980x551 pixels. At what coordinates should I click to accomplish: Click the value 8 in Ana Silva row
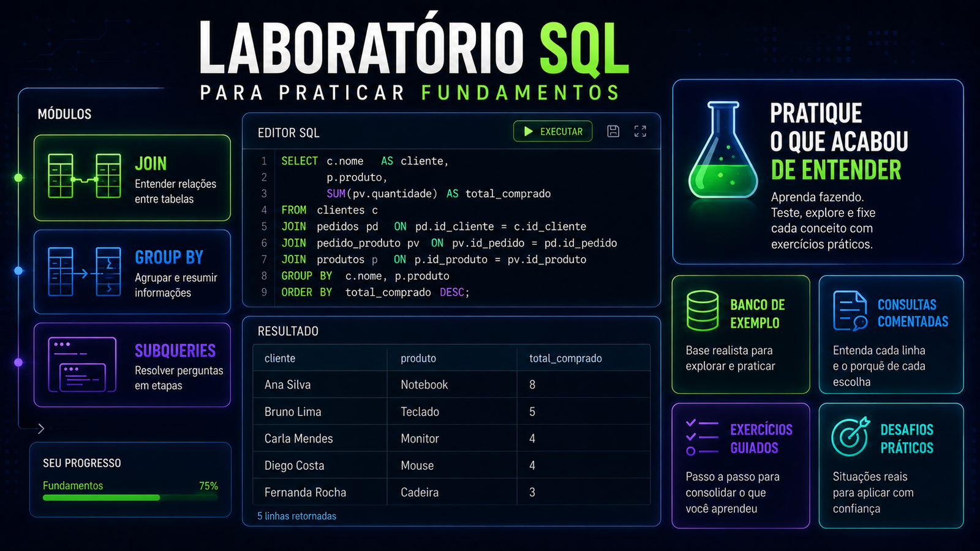click(532, 384)
